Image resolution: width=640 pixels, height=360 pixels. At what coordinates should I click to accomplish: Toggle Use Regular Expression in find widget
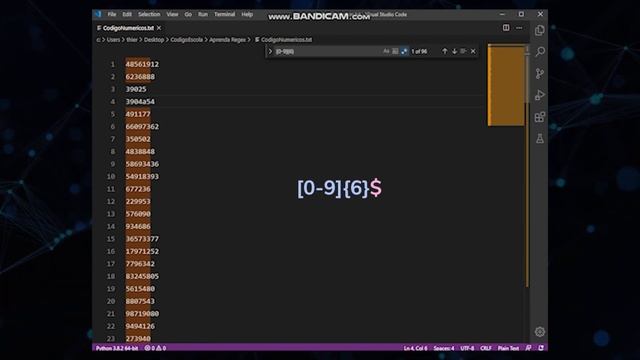[404, 51]
